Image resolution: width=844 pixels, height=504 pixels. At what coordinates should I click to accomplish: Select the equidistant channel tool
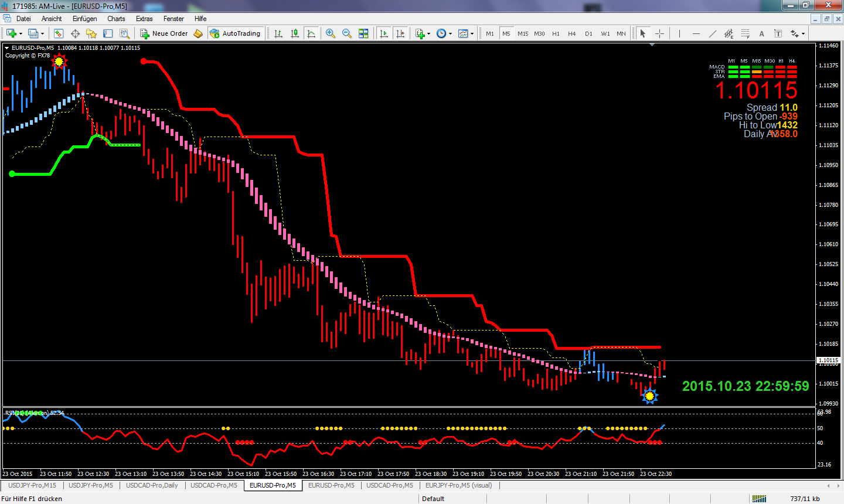(x=729, y=33)
